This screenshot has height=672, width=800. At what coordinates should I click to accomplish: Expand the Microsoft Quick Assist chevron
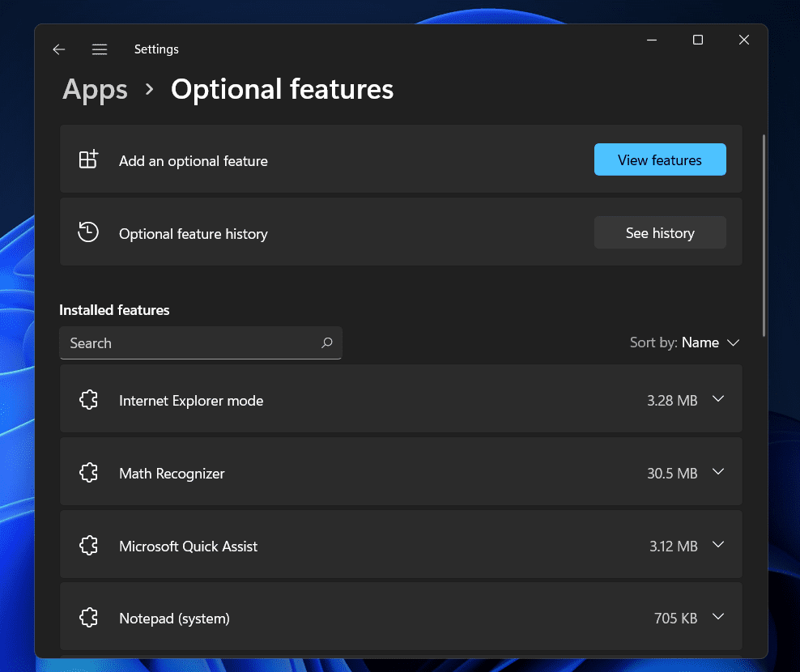click(x=717, y=545)
